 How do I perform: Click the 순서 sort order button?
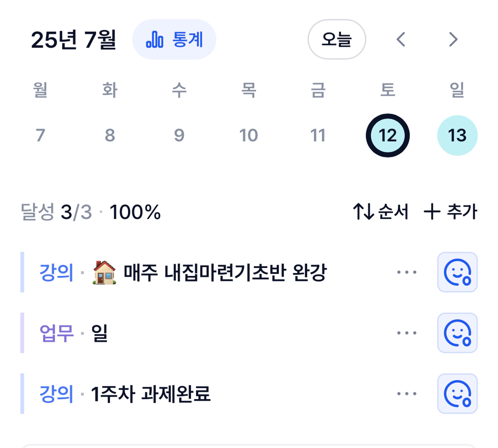pos(381,212)
